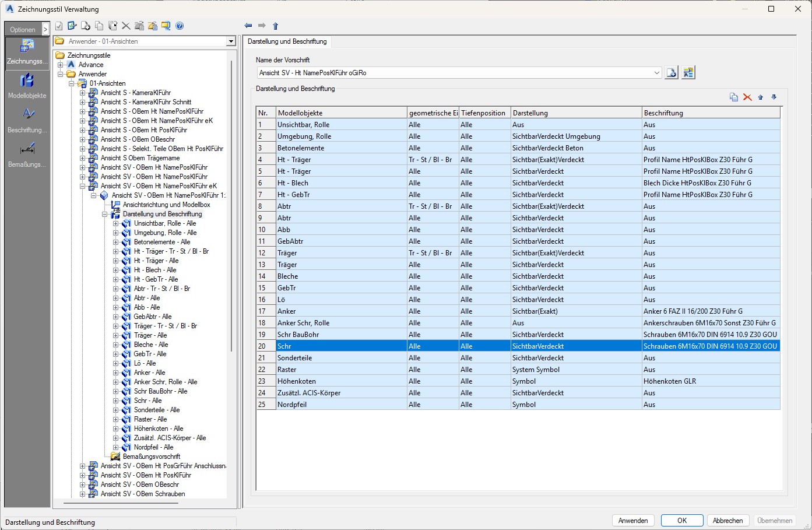The image size is (812, 530).
Task: Navigate back with the left arrow
Action: pos(248,26)
